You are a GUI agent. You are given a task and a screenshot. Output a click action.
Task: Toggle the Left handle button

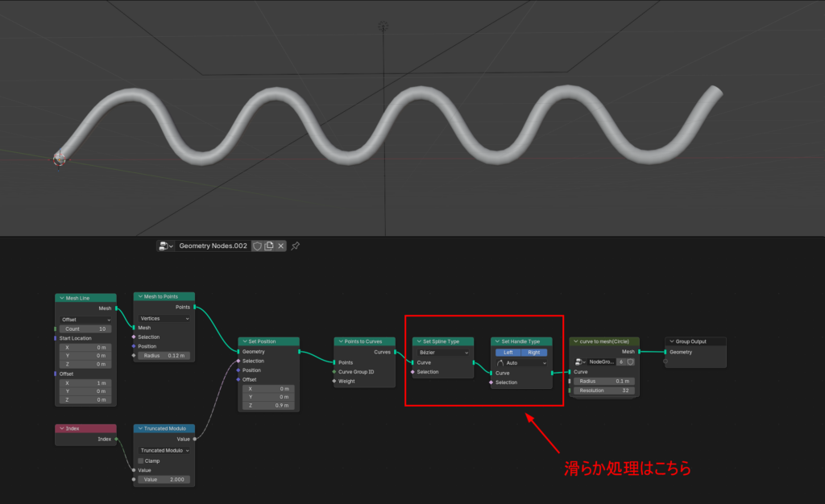508,353
